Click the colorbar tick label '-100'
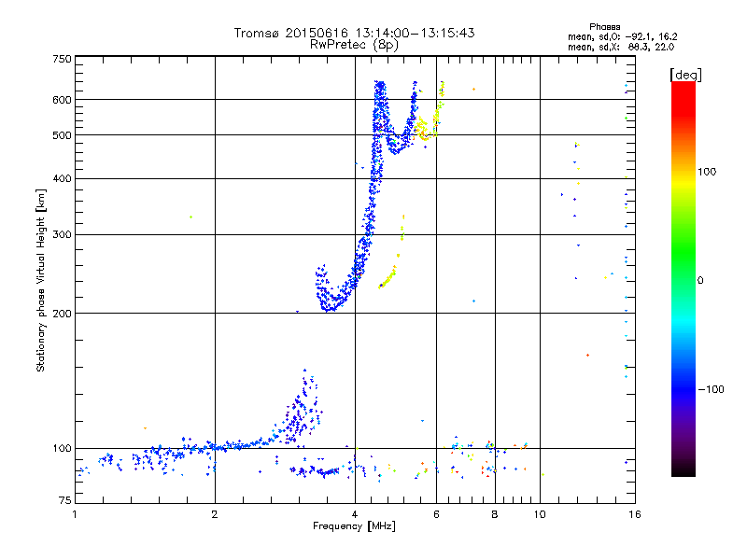The height and width of the screenshot is (560, 747). 711,389
